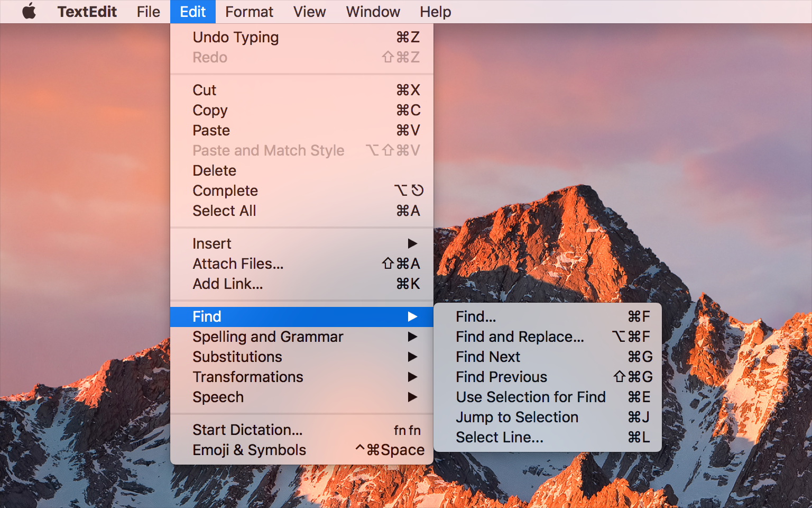Click Undo Typing in Edit menu
The image size is (812, 508).
tap(236, 37)
